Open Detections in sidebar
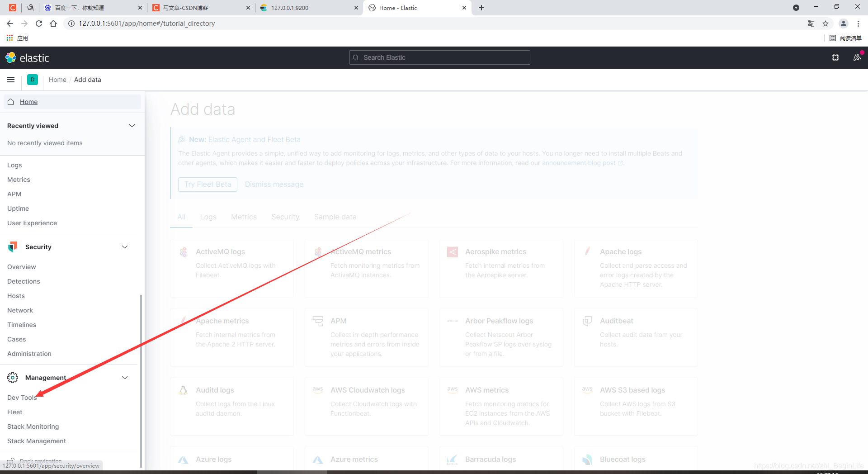 click(x=24, y=281)
